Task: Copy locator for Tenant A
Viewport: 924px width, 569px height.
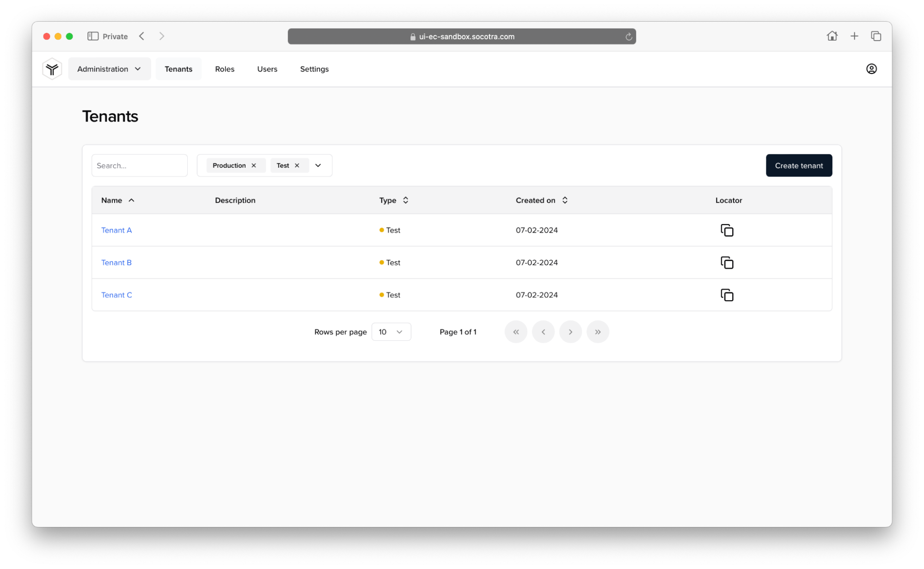Action: (727, 230)
